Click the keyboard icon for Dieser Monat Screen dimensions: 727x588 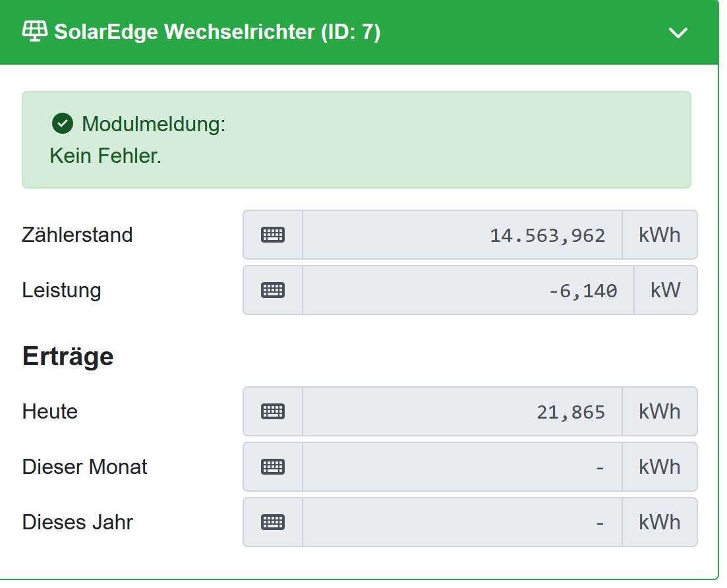pos(273,467)
